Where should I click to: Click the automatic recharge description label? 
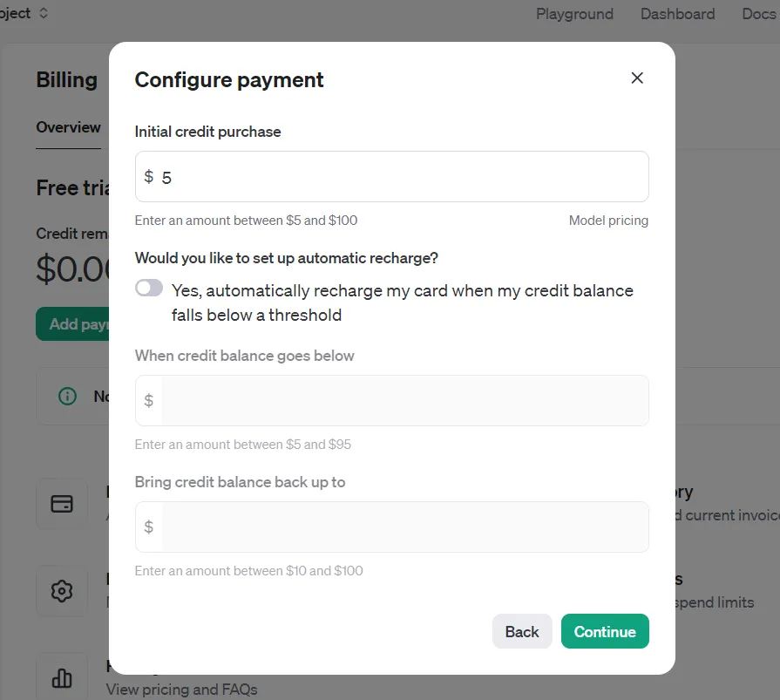click(x=403, y=302)
